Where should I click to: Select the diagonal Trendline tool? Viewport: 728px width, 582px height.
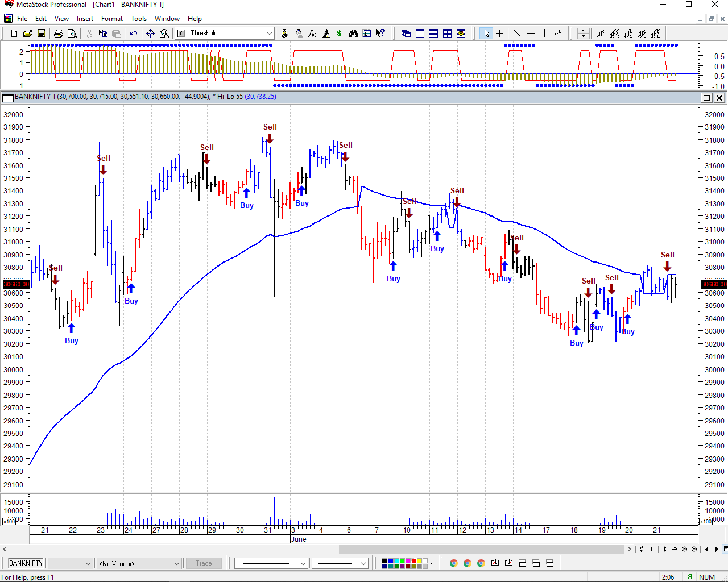[517, 34]
